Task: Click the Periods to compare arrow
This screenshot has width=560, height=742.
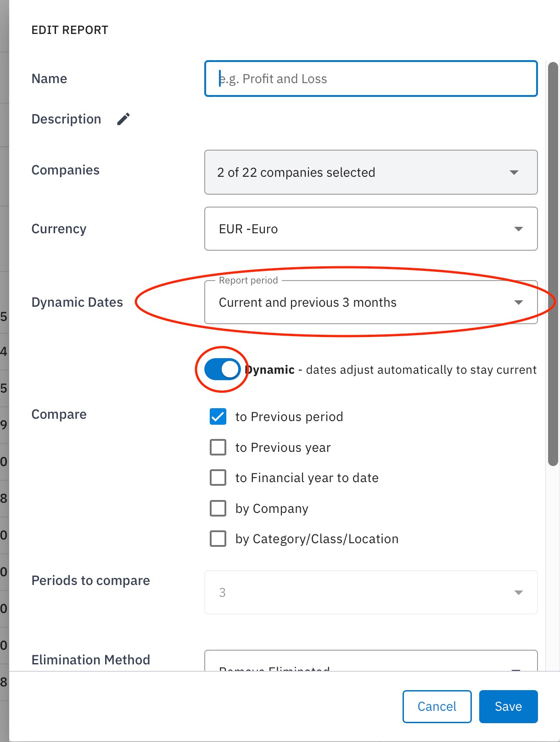Action: 519,593
